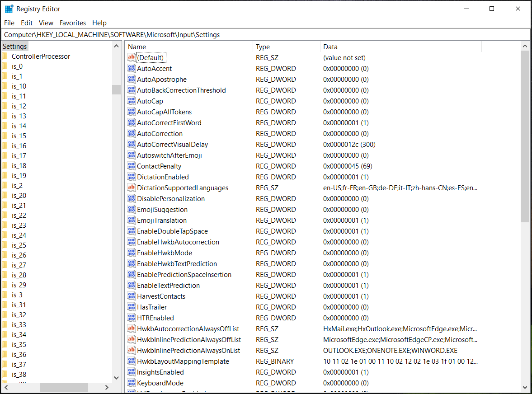
Task: Click the DWORD icon beside AutoApostrophe
Action: tap(131, 79)
